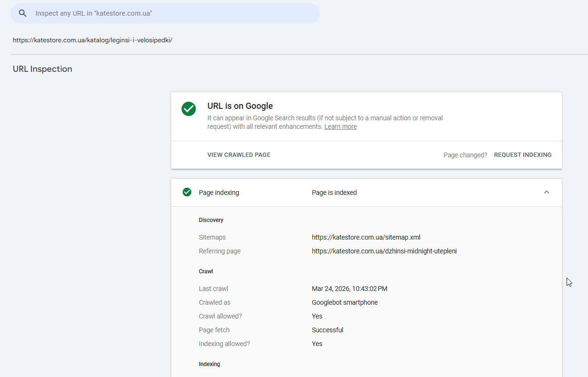Click the green check icon beside Page indexing
The image size is (588, 377).
pyautogui.click(x=187, y=192)
